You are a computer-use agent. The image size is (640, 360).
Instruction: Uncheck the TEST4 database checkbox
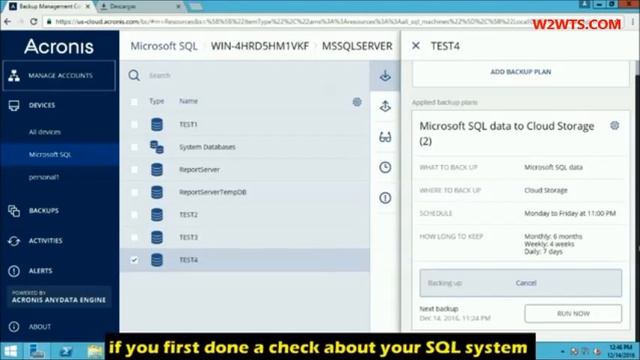pyautogui.click(x=134, y=260)
